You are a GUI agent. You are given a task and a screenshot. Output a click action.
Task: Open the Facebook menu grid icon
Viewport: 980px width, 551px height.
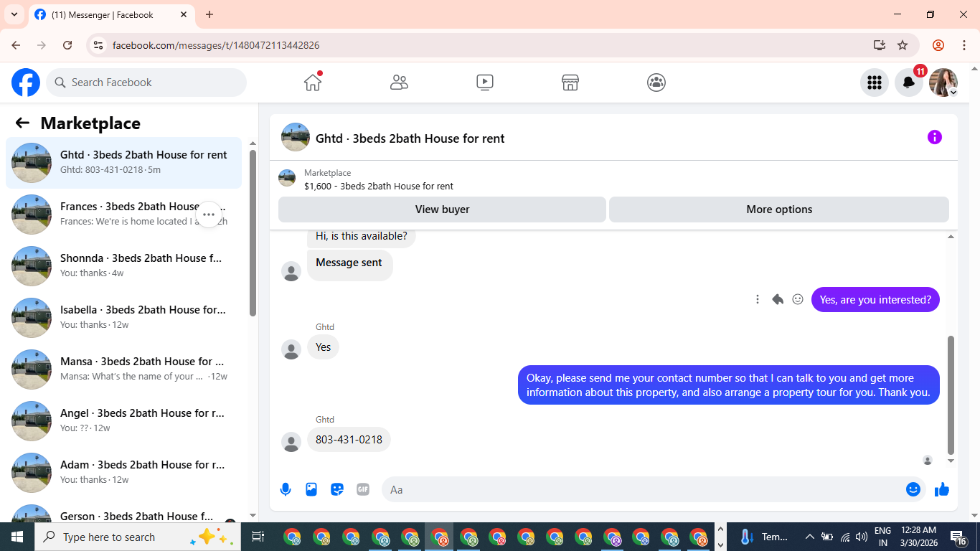coord(875,83)
